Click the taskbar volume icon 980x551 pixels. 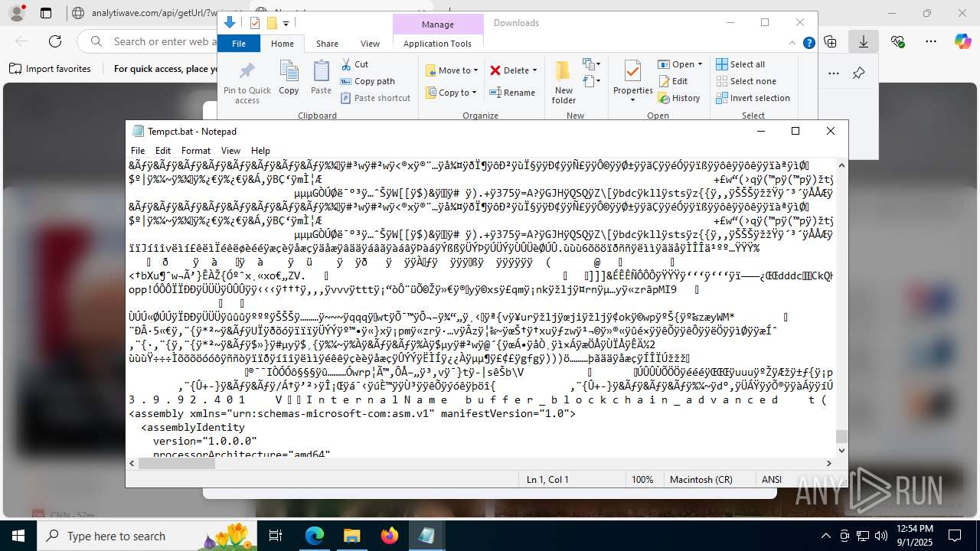pos(880,536)
